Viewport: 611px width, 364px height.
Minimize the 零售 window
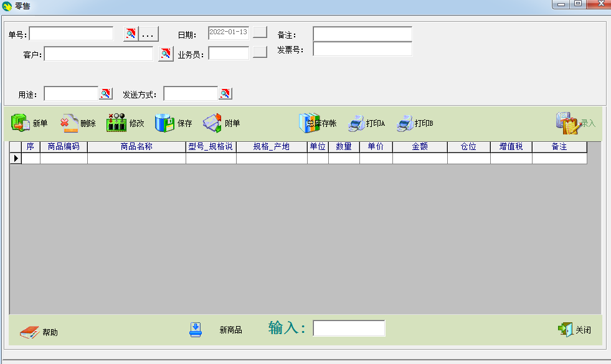[x=561, y=4]
